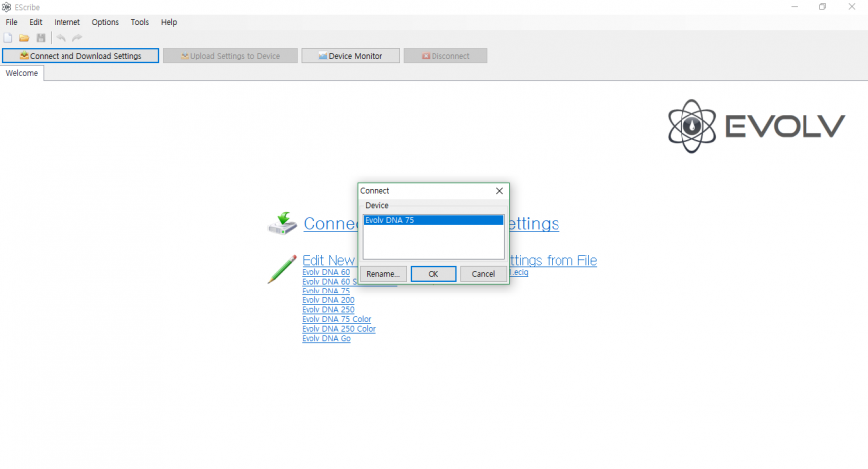Screen dimensions: 868x469
Task: Minimize the EScribe window
Action: click(795, 7)
